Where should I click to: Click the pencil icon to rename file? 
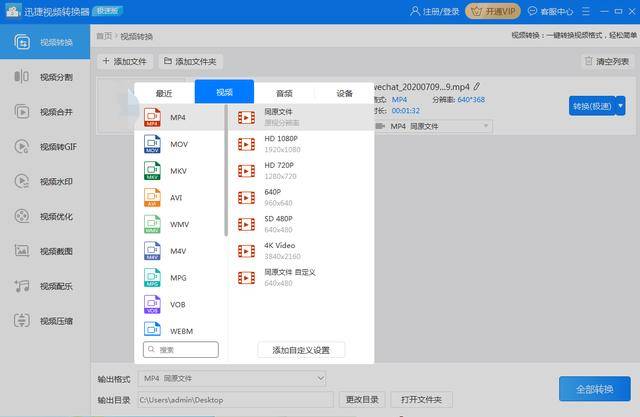[477, 86]
